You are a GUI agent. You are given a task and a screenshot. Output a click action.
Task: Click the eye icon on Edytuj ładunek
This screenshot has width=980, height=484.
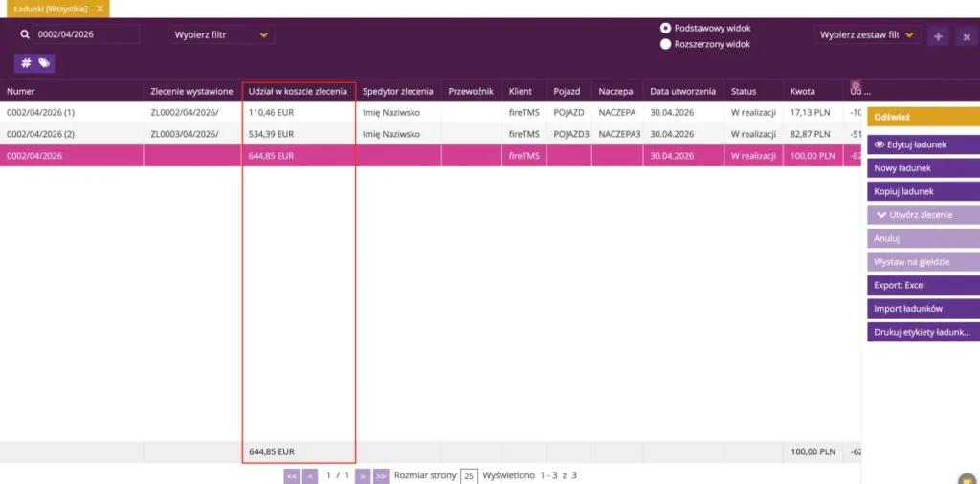click(880, 144)
